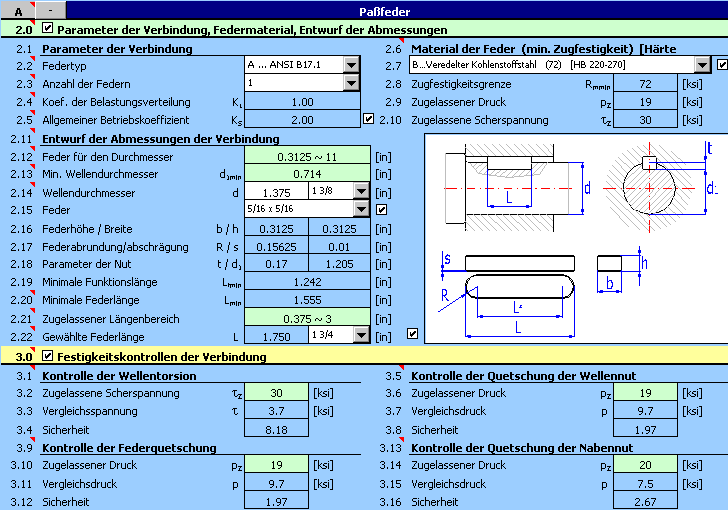Click the Gewählte Federlänge field 1.750
This screenshot has width=728, height=510.
coord(276,336)
